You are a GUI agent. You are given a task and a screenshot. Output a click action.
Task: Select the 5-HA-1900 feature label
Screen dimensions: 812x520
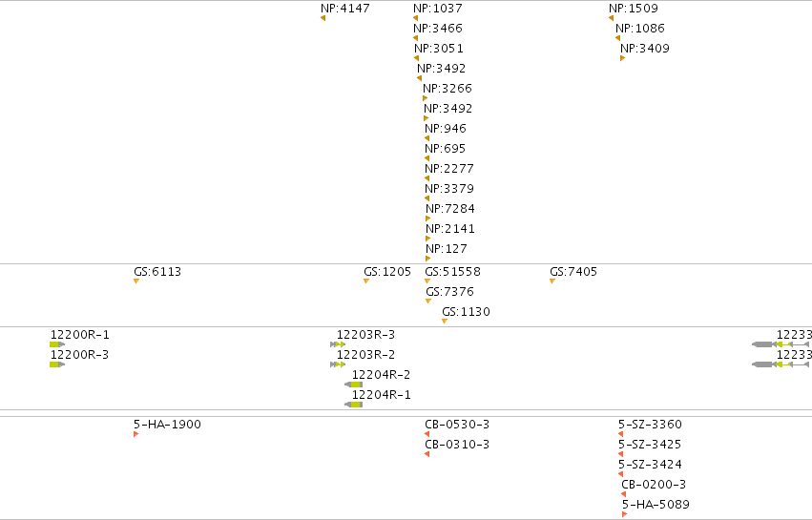[x=167, y=425]
